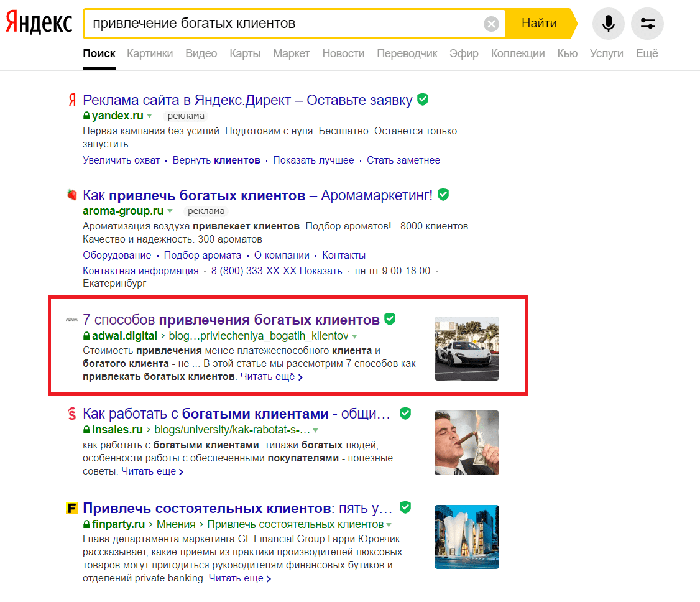Select the Поиск tab
The image size is (700, 602).
tap(99, 53)
